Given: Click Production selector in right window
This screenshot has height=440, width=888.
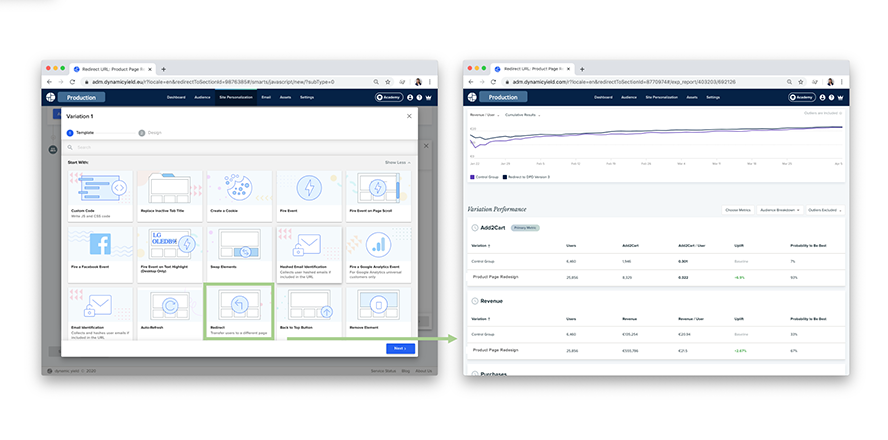Looking at the screenshot, I should pos(503,97).
